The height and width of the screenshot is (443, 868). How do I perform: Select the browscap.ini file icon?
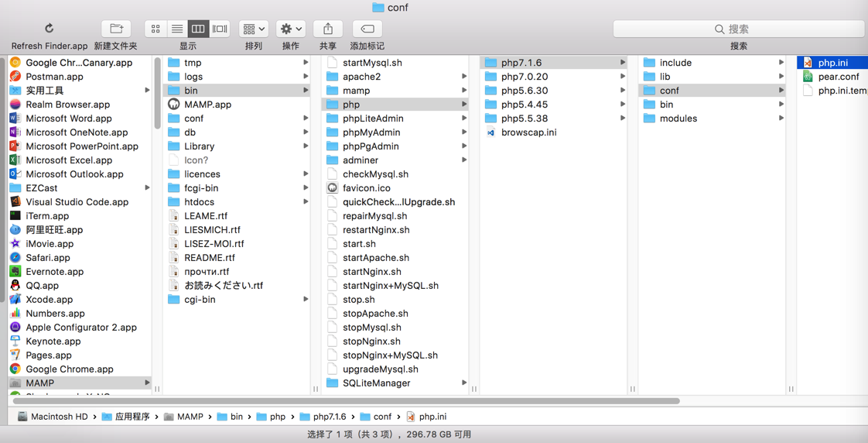[490, 132]
